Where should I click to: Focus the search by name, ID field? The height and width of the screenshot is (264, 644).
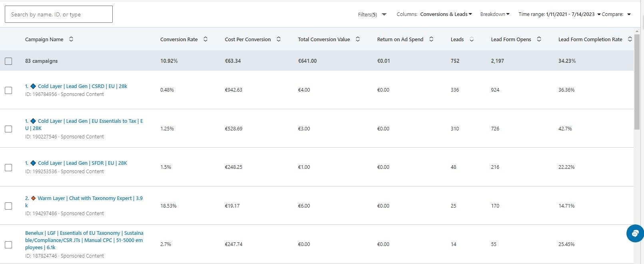pyautogui.click(x=59, y=14)
